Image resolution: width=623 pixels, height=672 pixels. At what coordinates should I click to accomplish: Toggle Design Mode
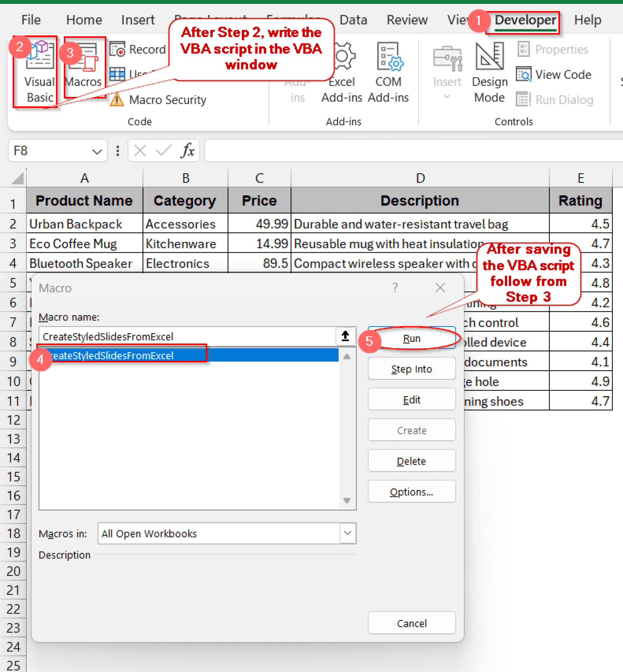[x=489, y=72]
